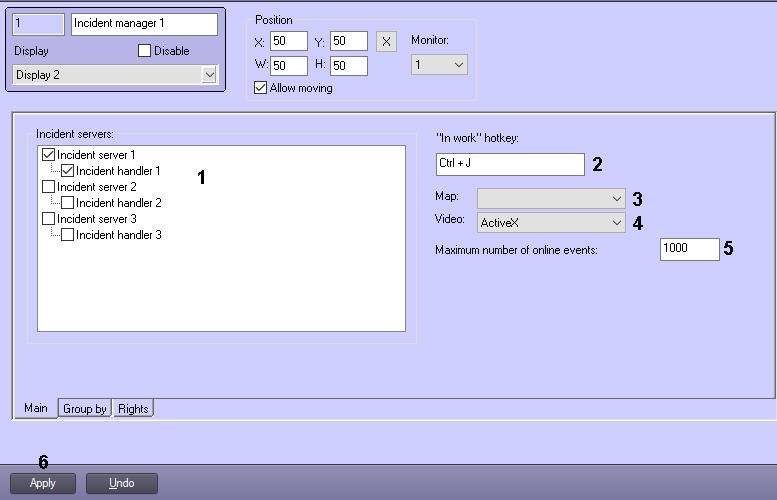Switch to the Group by tab

(84, 409)
